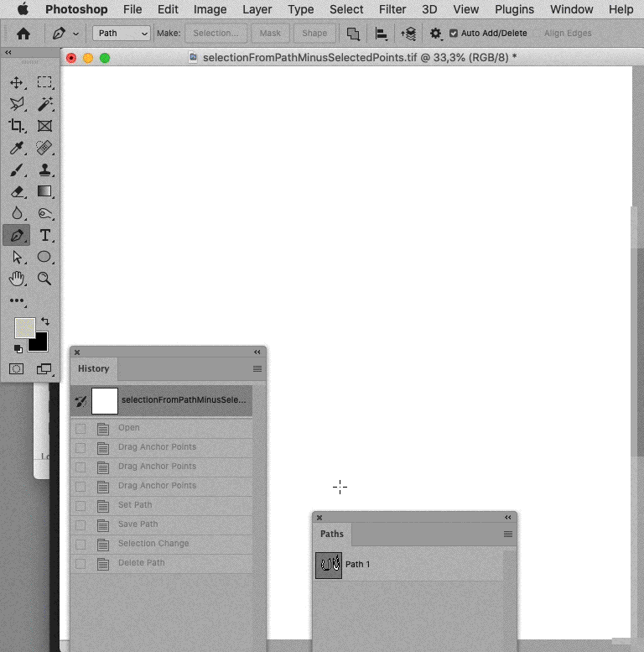Open the History panel menu

(x=257, y=369)
